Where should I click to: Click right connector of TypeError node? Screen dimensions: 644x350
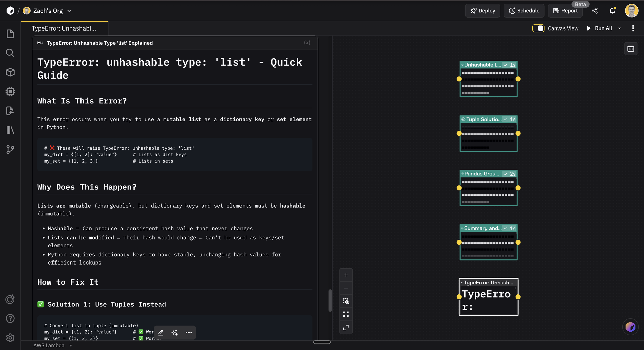tap(518, 297)
